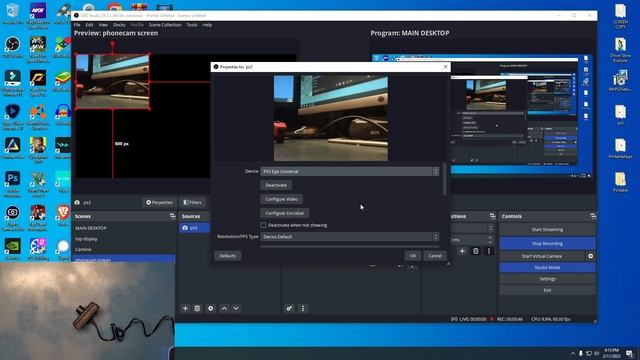Add a scene transition with the plus icon

click(x=462, y=251)
